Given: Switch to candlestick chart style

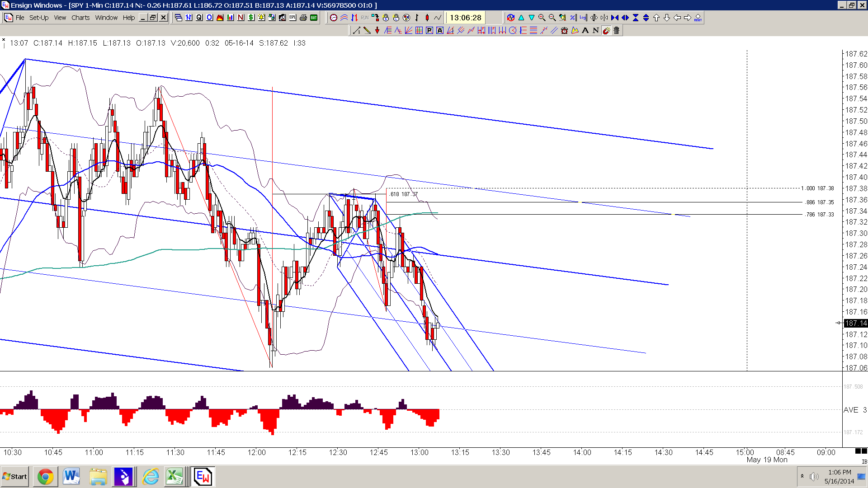Looking at the screenshot, I should pos(427,18).
